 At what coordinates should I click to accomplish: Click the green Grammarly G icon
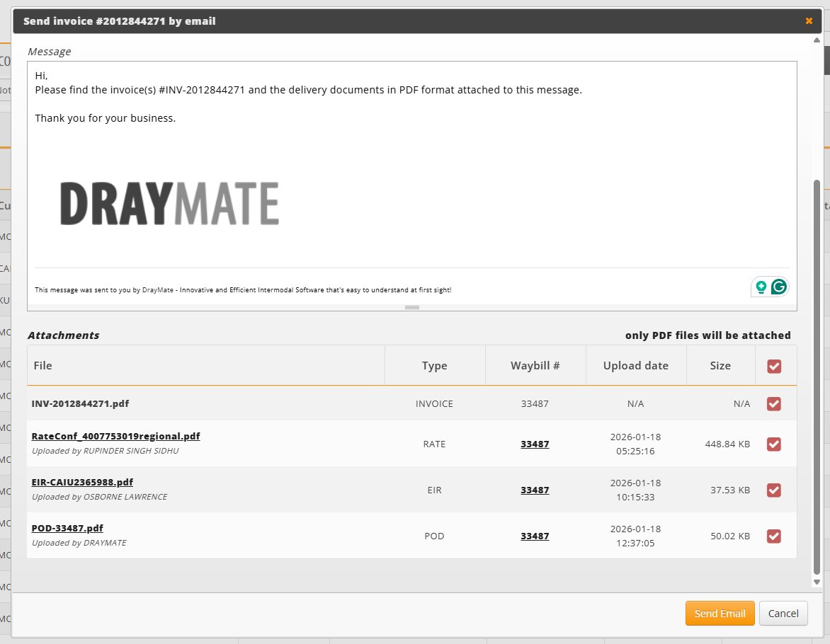point(778,287)
